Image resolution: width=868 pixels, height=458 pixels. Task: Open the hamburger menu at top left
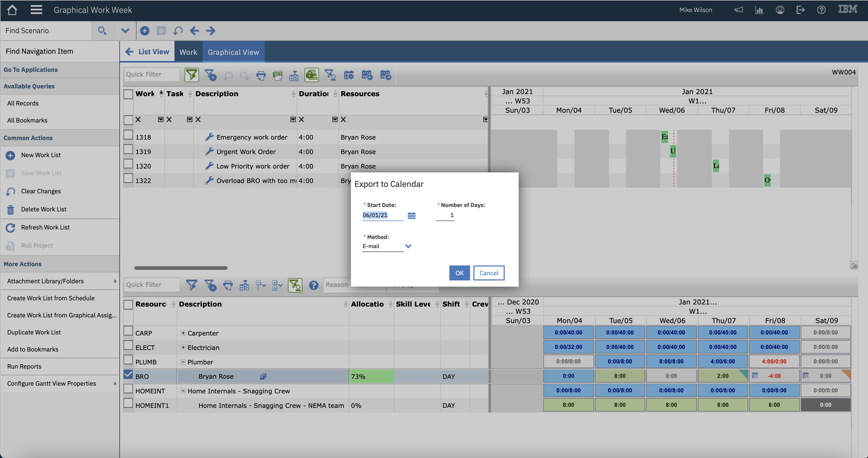click(36, 10)
